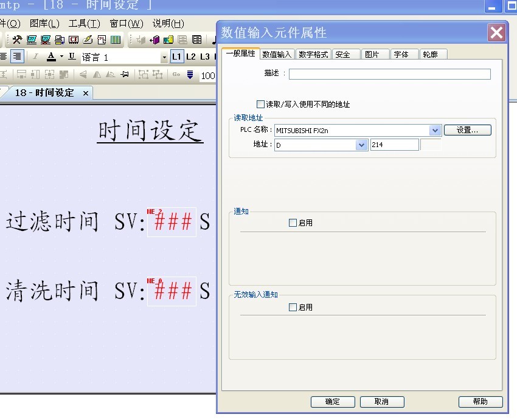Viewport: 517px width, 420px height.
Task: Click the right-align text icon
Action: tap(18, 57)
